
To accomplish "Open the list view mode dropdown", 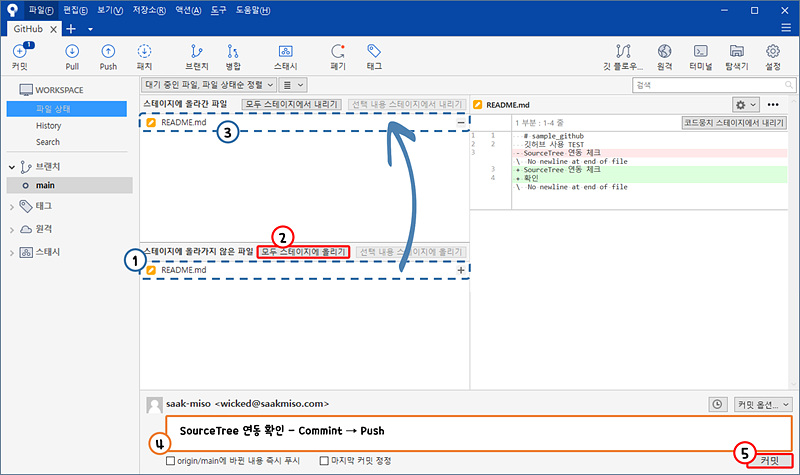I will [x=293, y=85].
